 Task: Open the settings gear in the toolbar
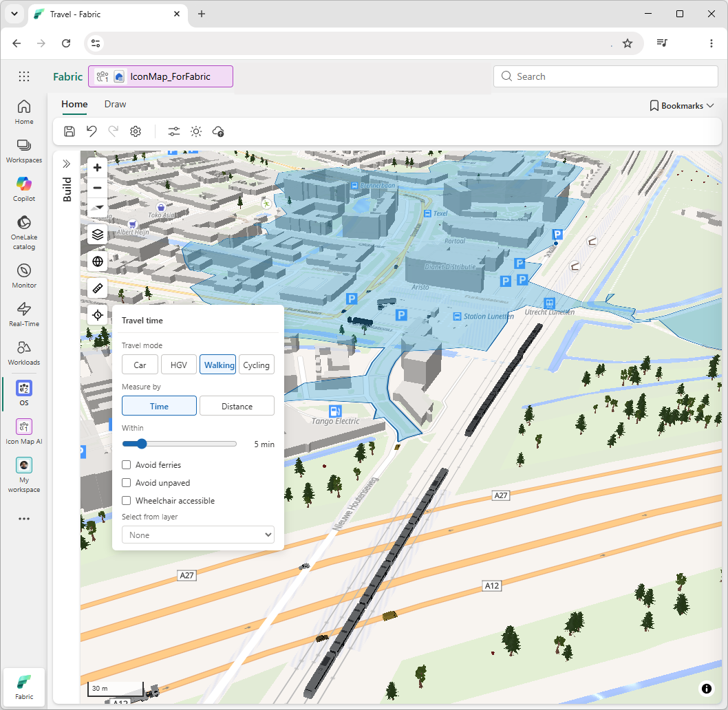pyautogui.click(x=136, y=131)
